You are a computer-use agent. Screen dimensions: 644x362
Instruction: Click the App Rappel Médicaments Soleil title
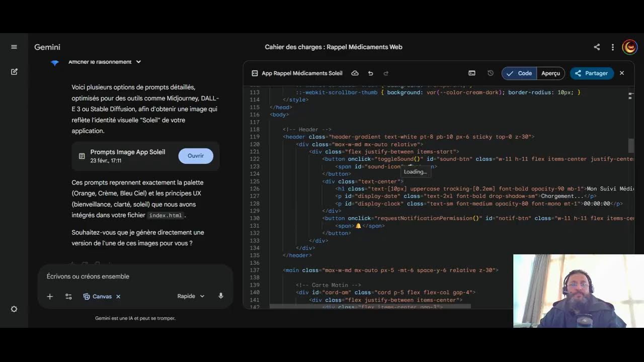coord(302,73)
